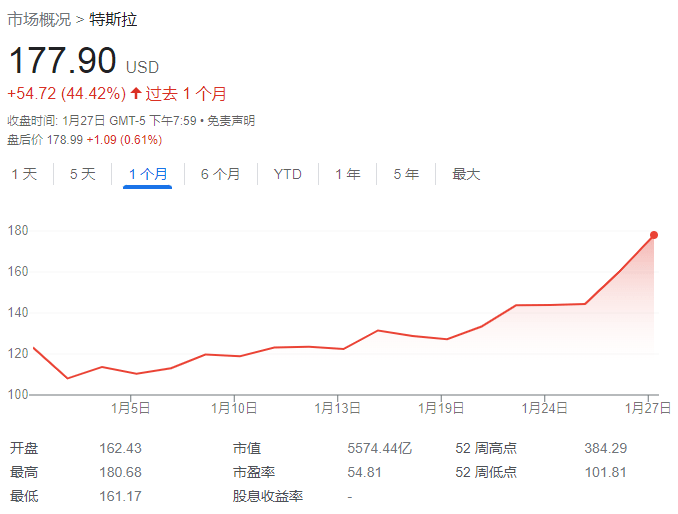This screenshot has width=678, height=514.
Task: Click the 最低 label
Action: (x=24, y=496)
